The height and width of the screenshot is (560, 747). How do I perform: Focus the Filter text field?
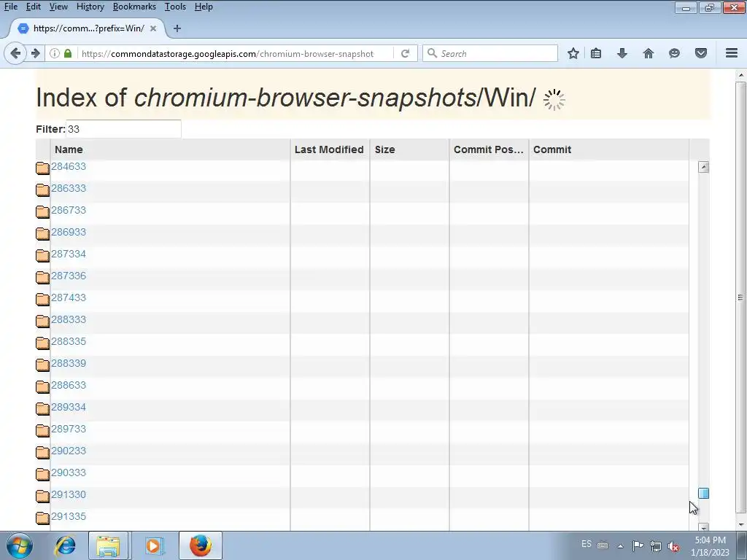[123, 129]
